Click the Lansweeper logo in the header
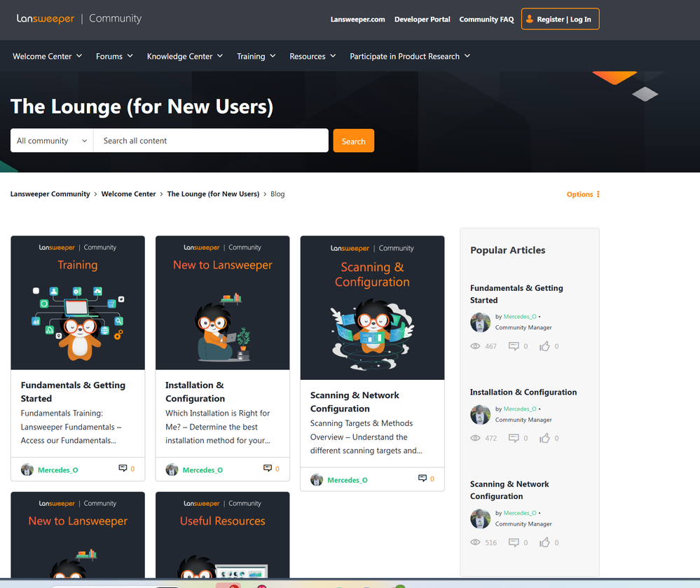This screenshot has width=700, height=588. (x=46, y=19)
